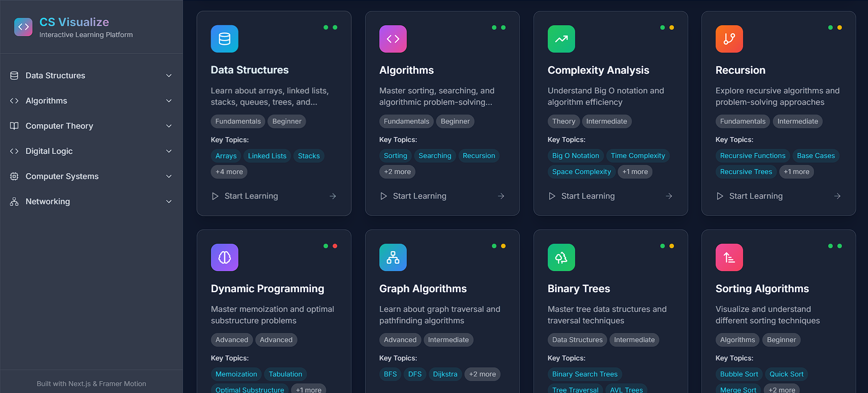Expand the Networking sidebar chevron
Screen dimensions: 868x393
pyautogui.click(x=169, y=202)
